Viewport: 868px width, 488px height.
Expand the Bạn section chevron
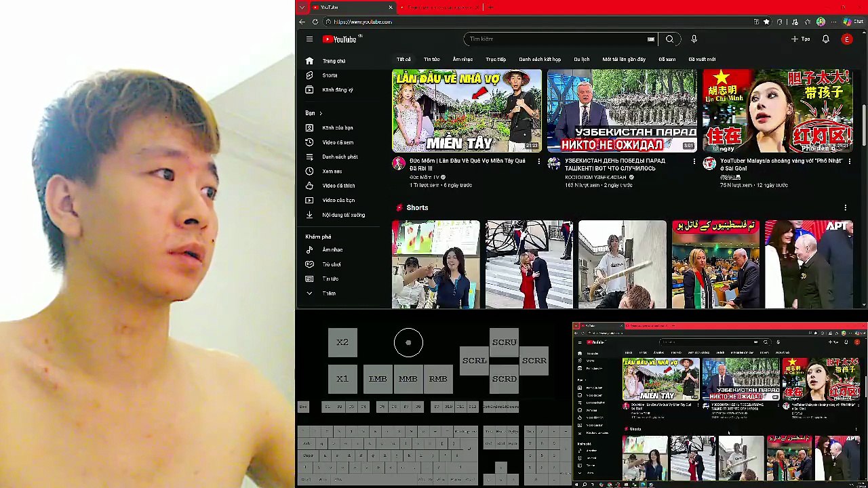321,113
